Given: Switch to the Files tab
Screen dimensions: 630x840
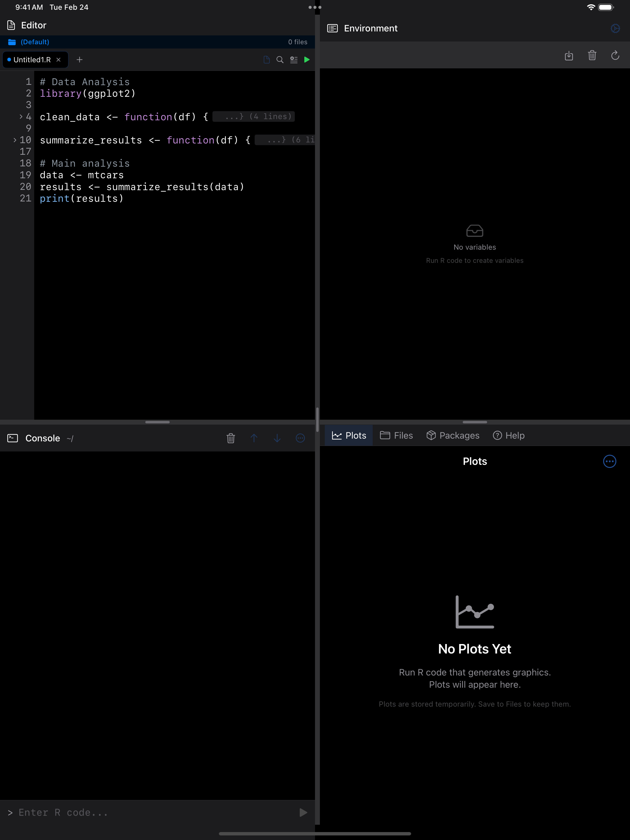Looking at the screenshot, I should coord(396,435).
